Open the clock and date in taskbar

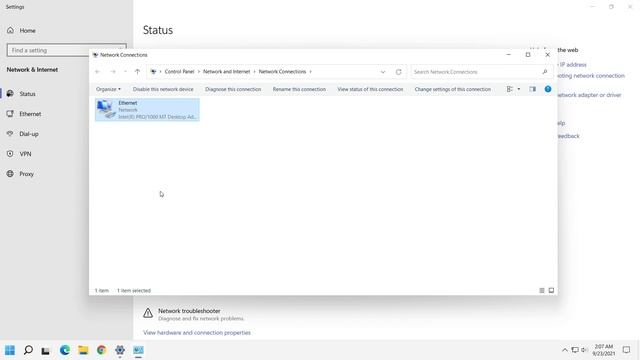(604, 350)
